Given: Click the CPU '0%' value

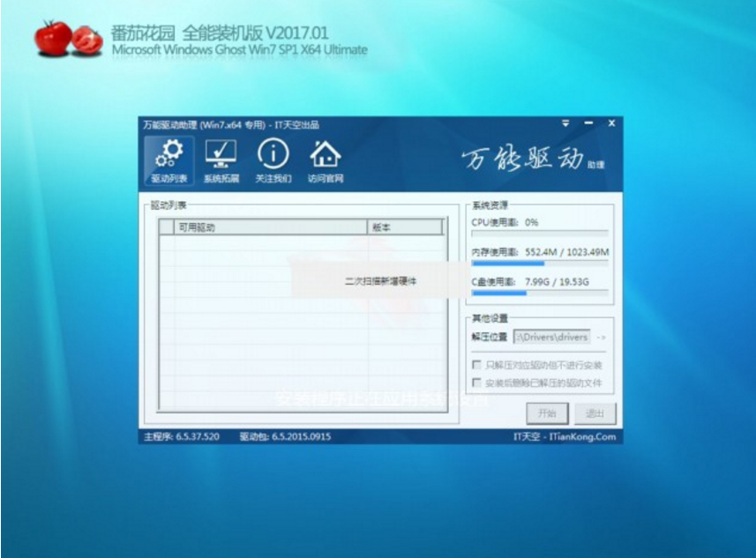Looking at the screenshot, I should coord(531,222).
